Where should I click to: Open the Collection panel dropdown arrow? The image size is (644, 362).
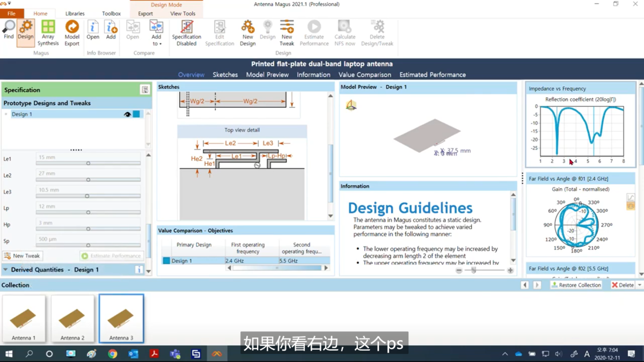639,285
